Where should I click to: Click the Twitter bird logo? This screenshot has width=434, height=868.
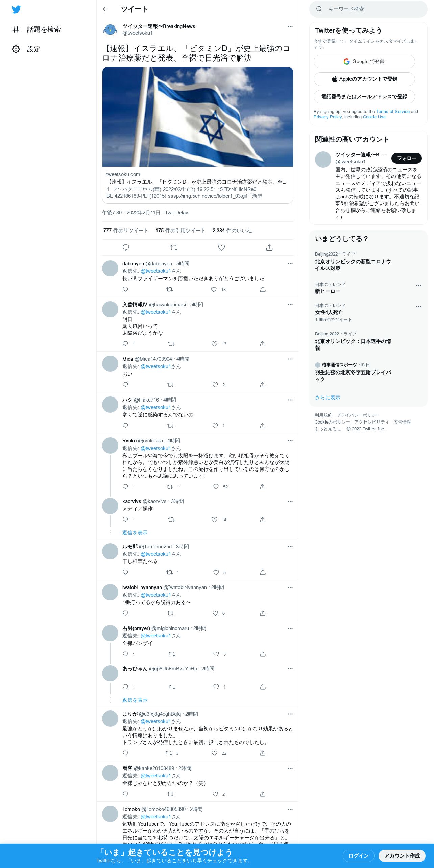coord(16,9)
